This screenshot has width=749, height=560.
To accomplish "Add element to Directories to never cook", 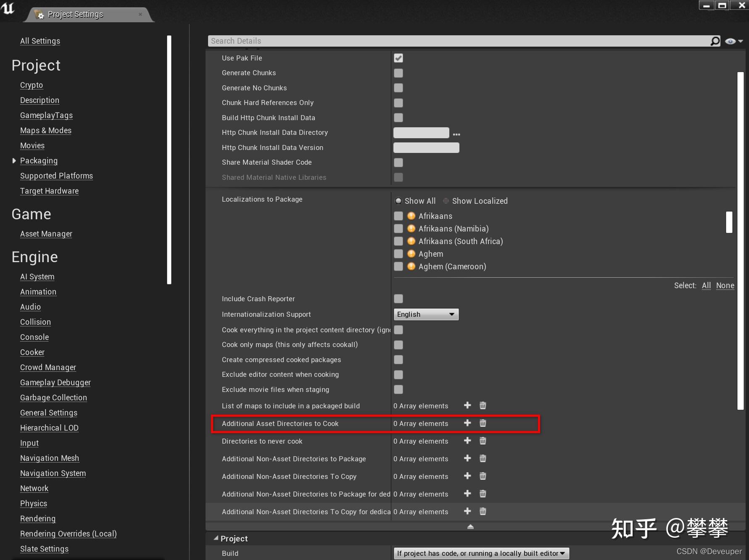I will [467, 441].
